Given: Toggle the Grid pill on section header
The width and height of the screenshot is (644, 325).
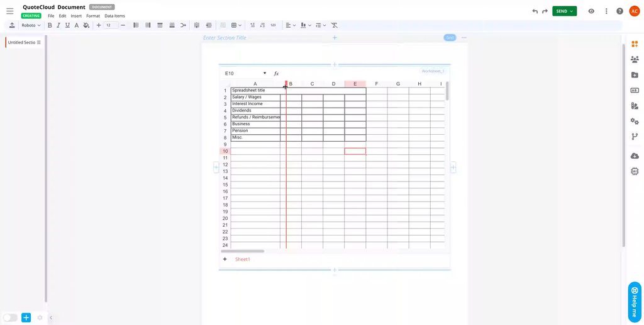Looking at the screenshot, I should (450, 38).
